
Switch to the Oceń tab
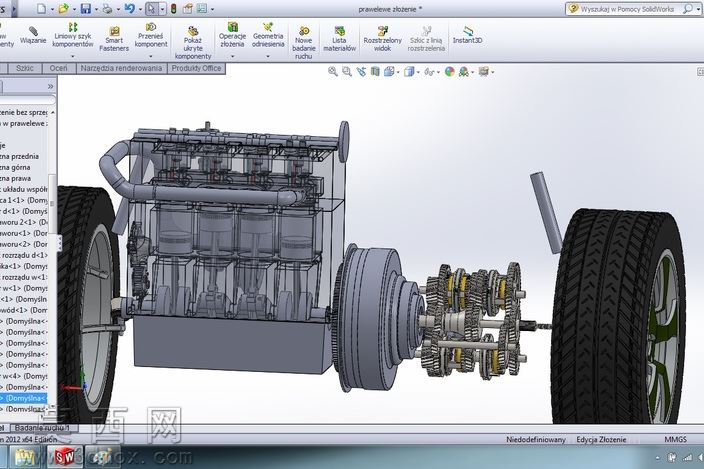tap(58, 68)
